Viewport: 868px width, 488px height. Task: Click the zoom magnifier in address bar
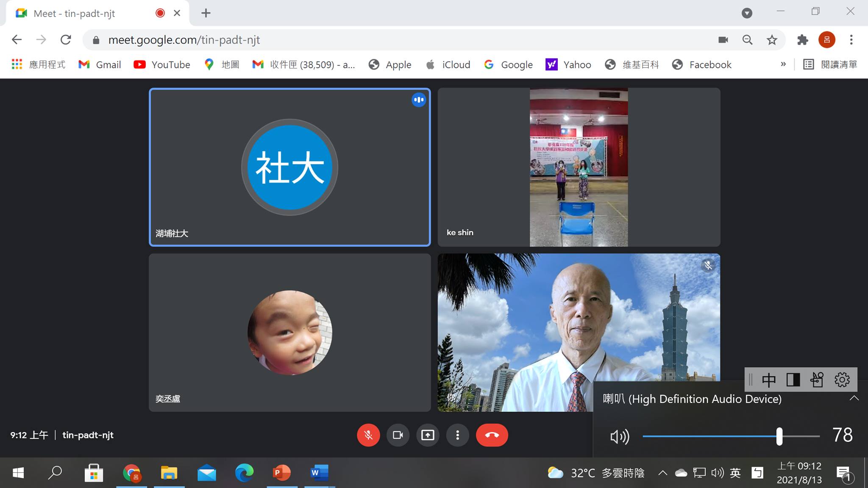point(747,40)
